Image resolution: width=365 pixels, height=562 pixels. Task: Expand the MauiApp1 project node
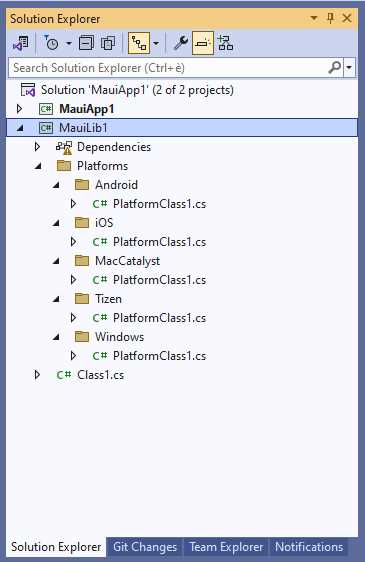click(20, 109)
